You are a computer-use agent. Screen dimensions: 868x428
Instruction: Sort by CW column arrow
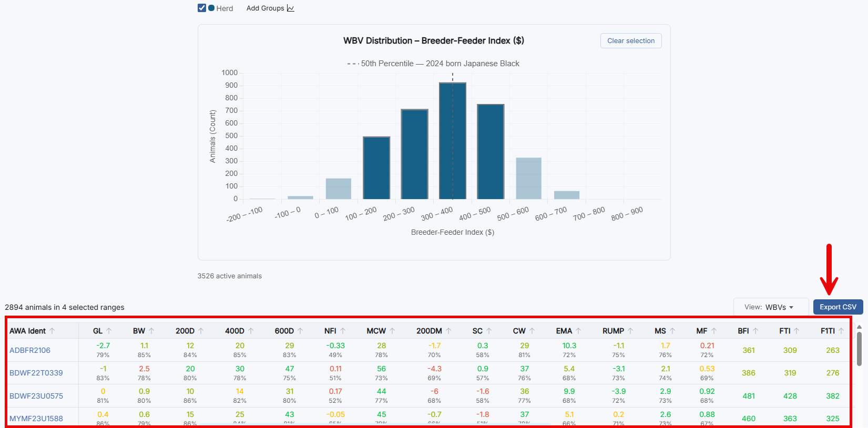[532, 331]
